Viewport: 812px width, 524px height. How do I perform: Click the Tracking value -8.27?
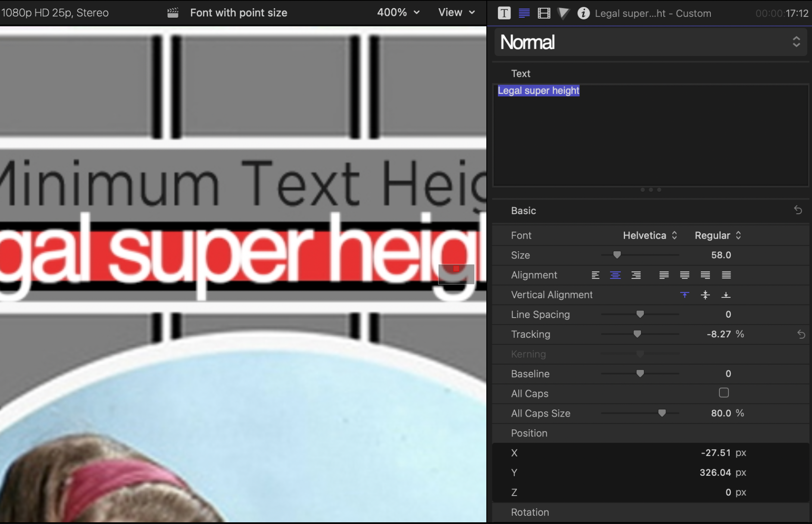coord(719,334)
